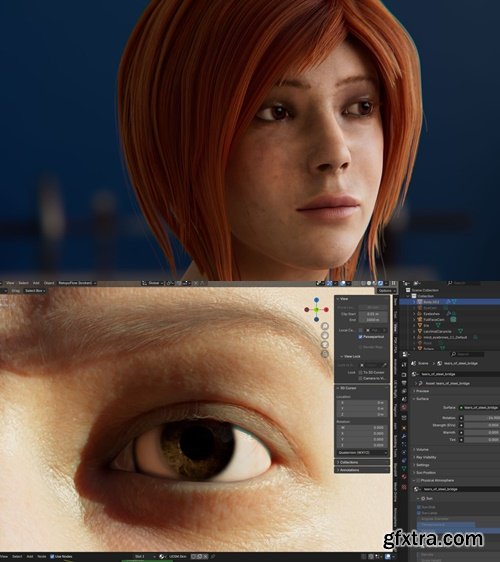This screenshot has width=500, height=562.
Task: Edit the clip End value field
Action: coord(372,320)
